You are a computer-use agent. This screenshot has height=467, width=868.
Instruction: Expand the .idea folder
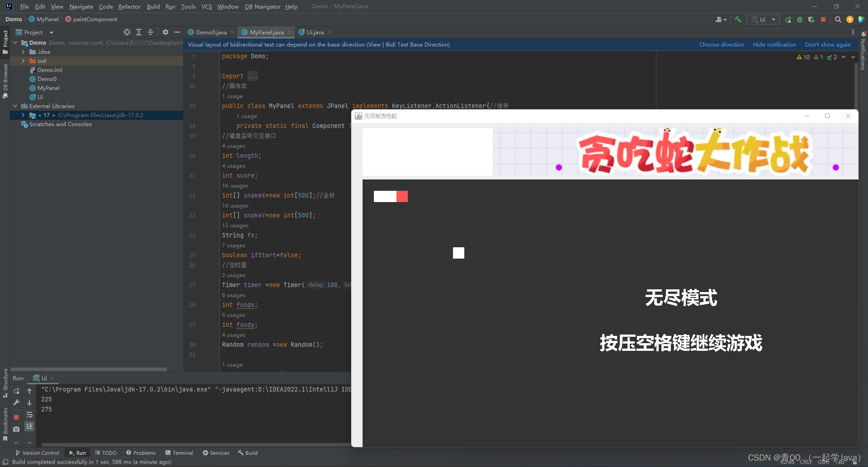23,52
